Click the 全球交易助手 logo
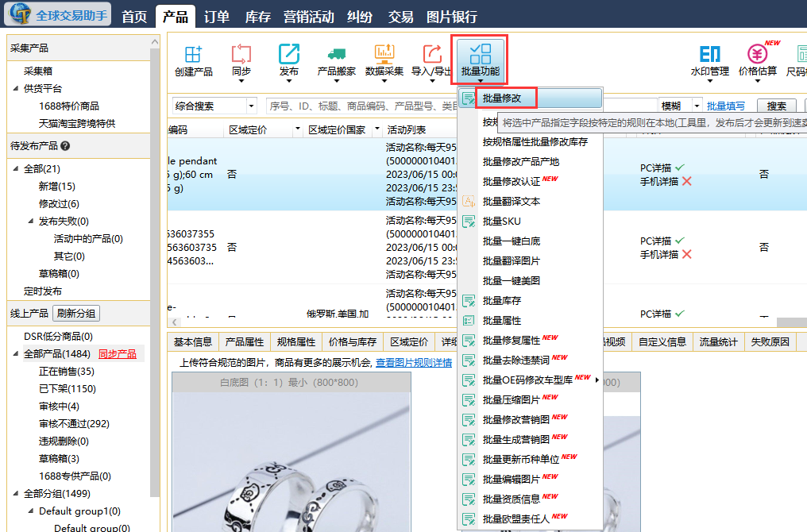The image size is (807, 532). tap(58, 14)
